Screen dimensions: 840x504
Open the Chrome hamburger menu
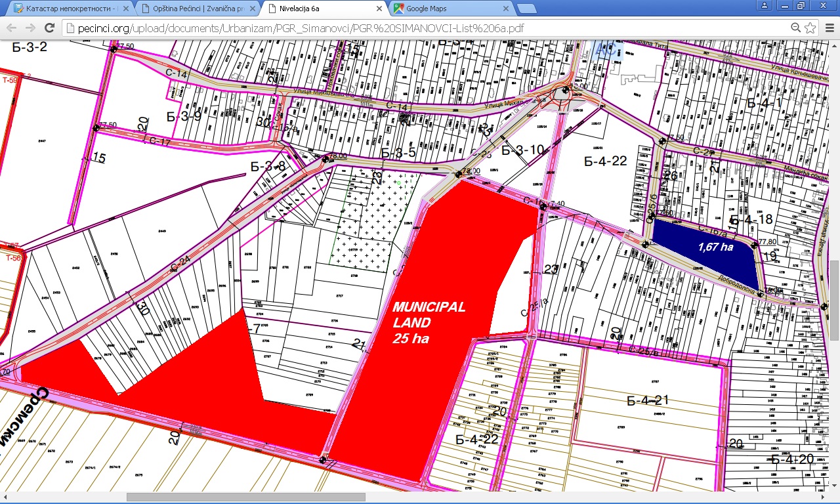tap(828, 28)
